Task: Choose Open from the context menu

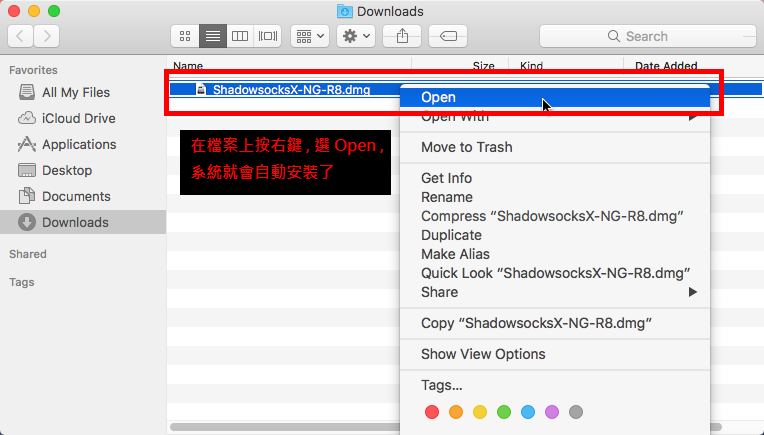Action: coord(438,97)
